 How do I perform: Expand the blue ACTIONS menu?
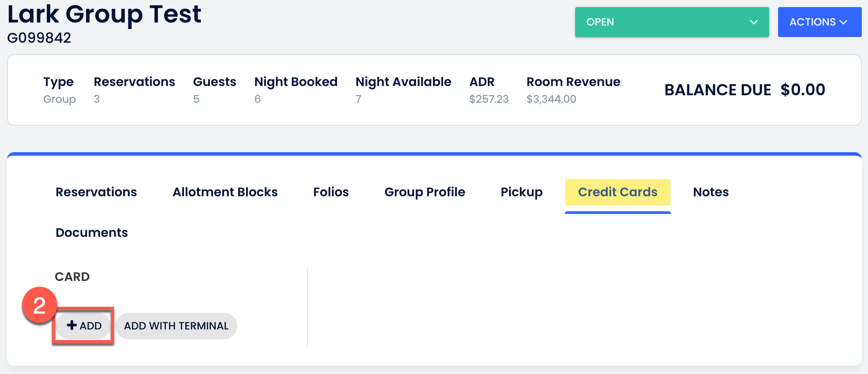[819, 22]
